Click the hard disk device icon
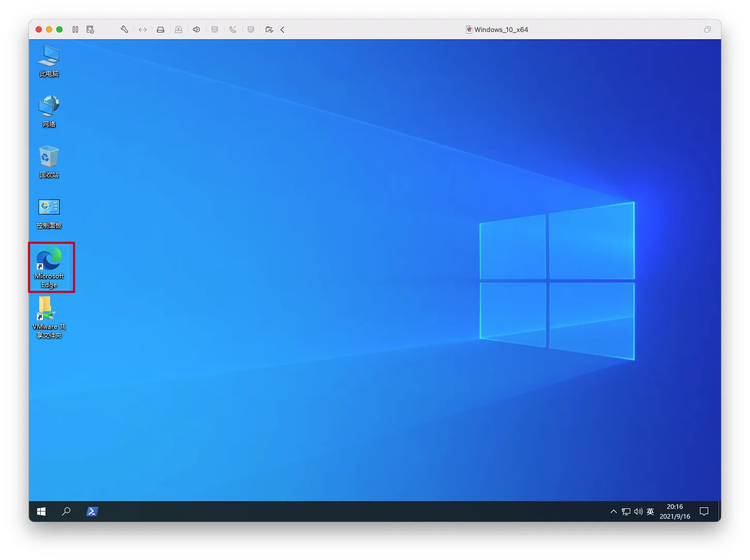The height and width of the screenshot is (560, 750). pyautogui.click(x=161, y=29)
